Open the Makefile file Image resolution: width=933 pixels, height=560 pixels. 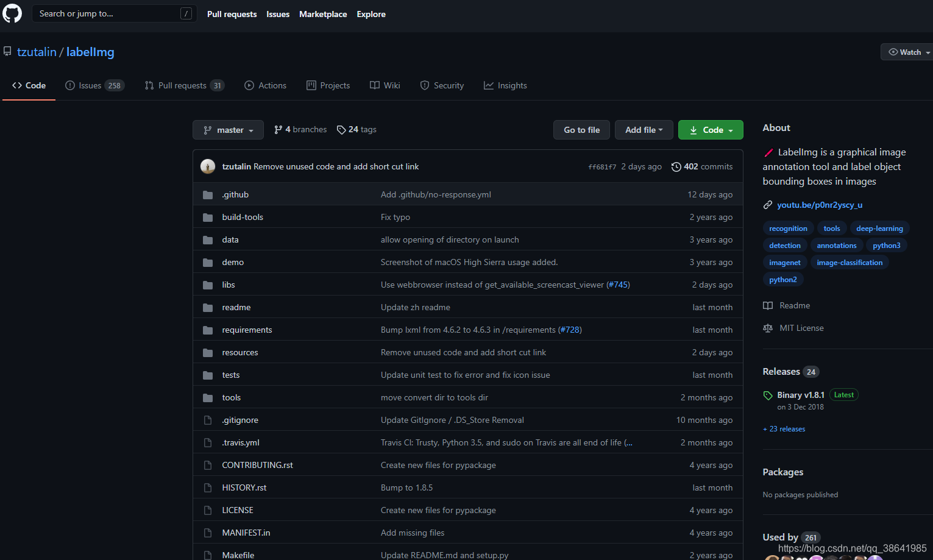point(238,555)
